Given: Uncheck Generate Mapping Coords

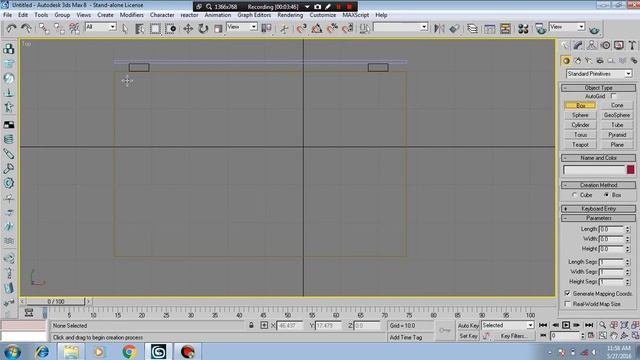Looking at the screenshot, I should [x=567, y=293].
